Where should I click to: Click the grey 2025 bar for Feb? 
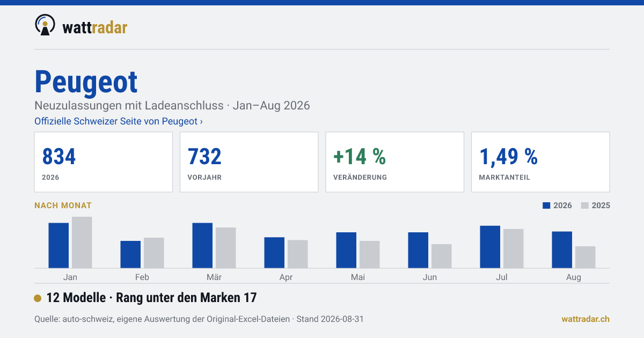[154, 253]
